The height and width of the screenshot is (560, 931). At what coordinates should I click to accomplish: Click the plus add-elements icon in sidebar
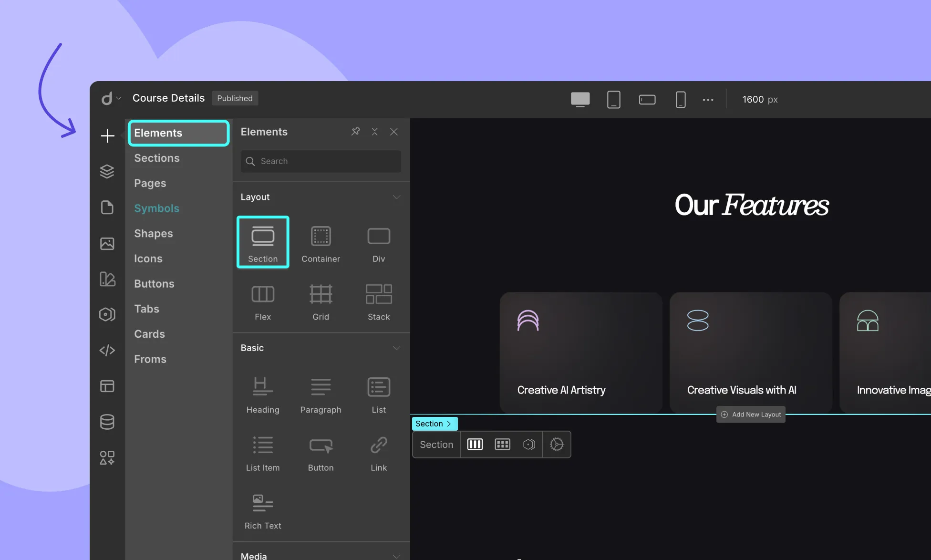click(x=107, y=136)
